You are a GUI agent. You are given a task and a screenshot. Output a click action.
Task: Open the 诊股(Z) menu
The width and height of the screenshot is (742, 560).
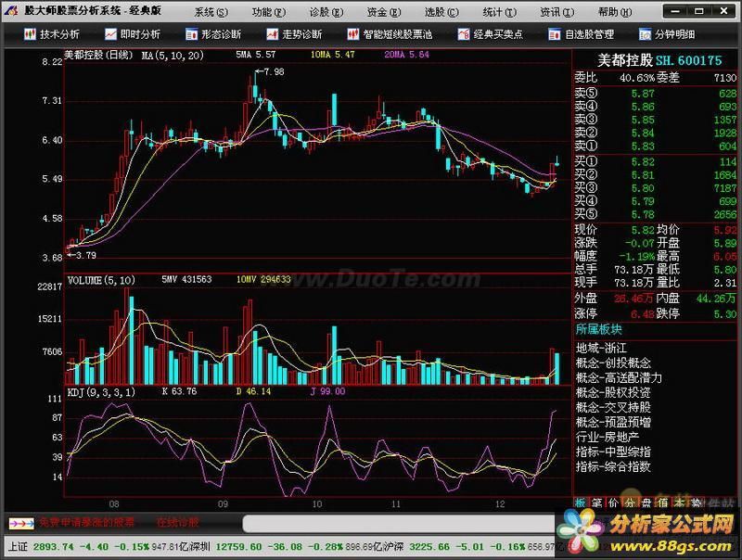tap(326, 12)
